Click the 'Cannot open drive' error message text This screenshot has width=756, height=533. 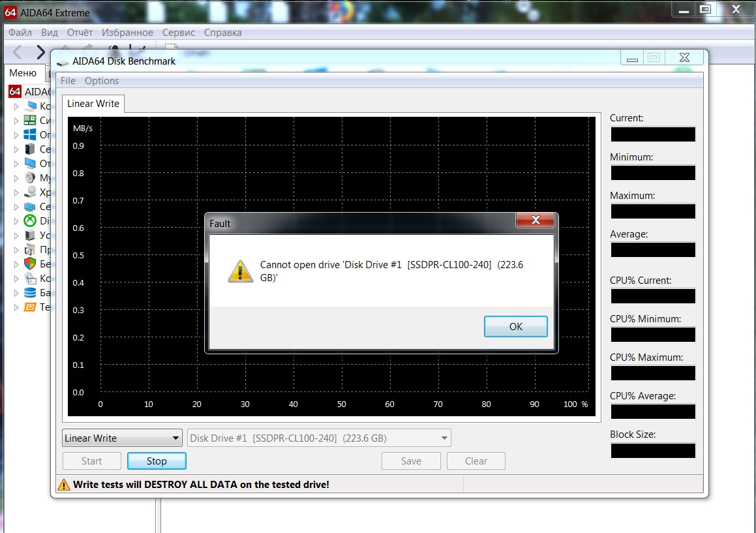click(x=391, y=271)
